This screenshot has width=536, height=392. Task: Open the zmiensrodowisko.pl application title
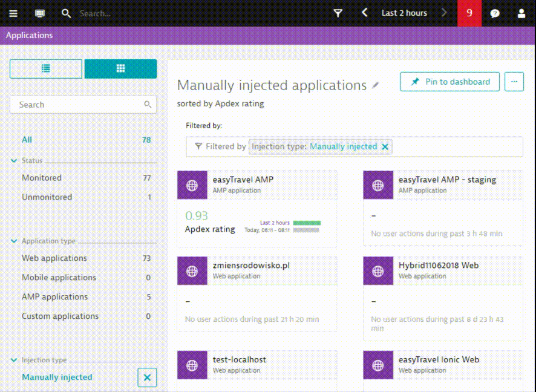(x=251, y=265)
